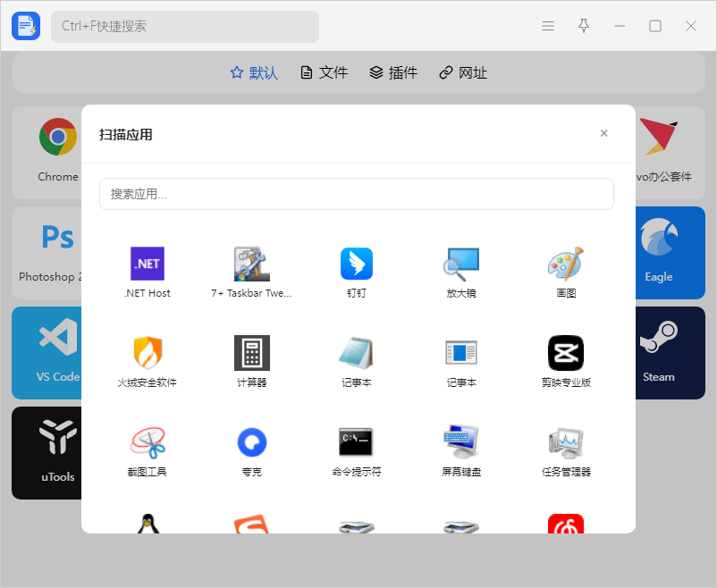This screenshot has width=717, height=588.
Task: Focus the 搜索应用 search field
Action: tap(357, 194)
